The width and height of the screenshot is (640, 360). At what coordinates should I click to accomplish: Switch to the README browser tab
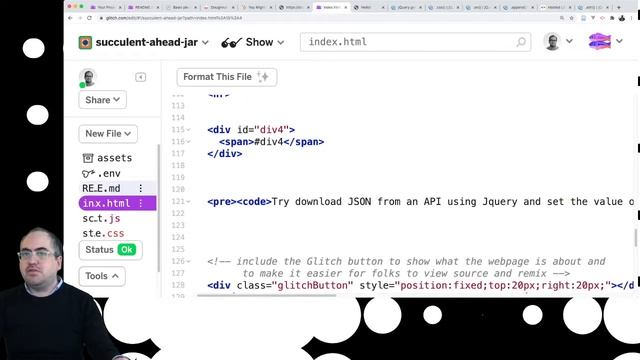coord(143,7)
